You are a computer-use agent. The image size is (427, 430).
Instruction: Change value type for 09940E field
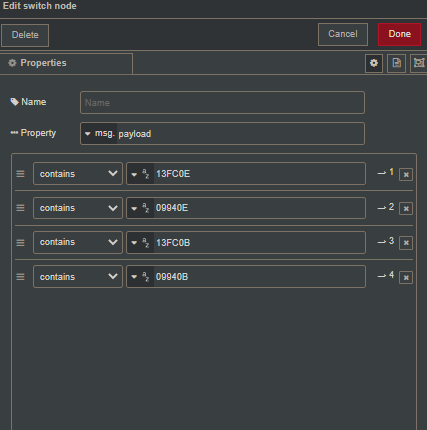click(x=140, y=208)
